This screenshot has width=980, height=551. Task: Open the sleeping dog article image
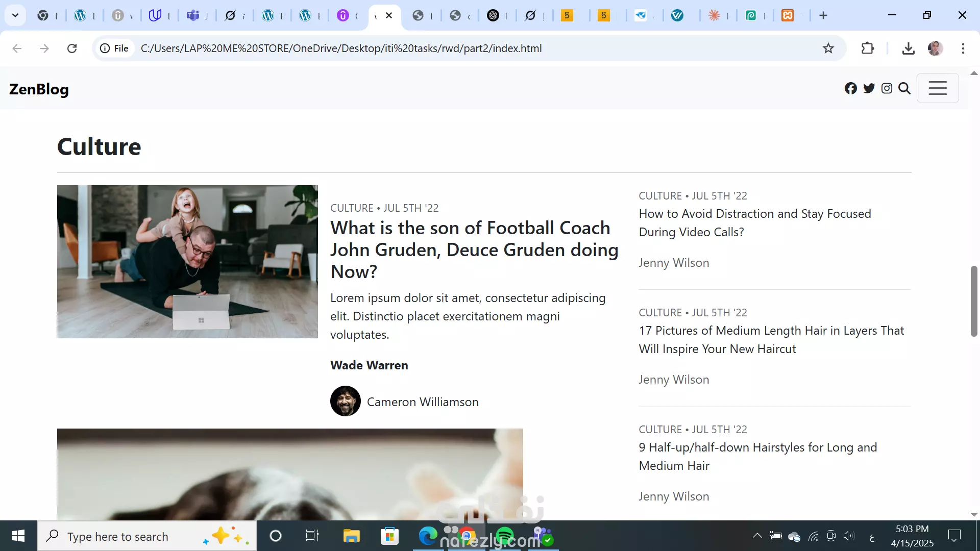(x=290, y=474)
